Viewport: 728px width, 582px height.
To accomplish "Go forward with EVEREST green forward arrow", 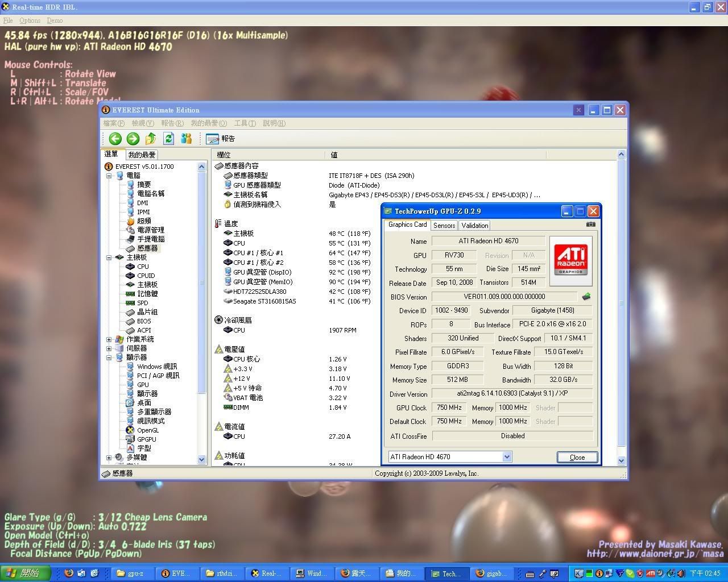I will click(x=133, y=139).
